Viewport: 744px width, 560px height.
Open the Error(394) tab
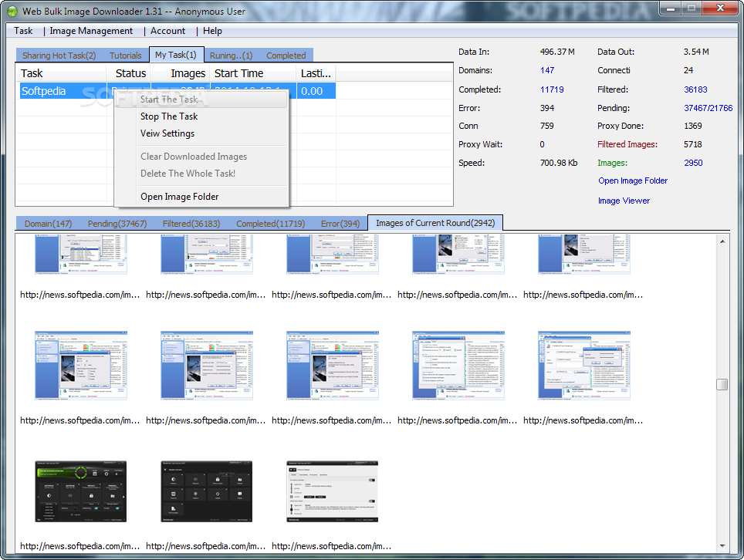[x=340, y=224]
